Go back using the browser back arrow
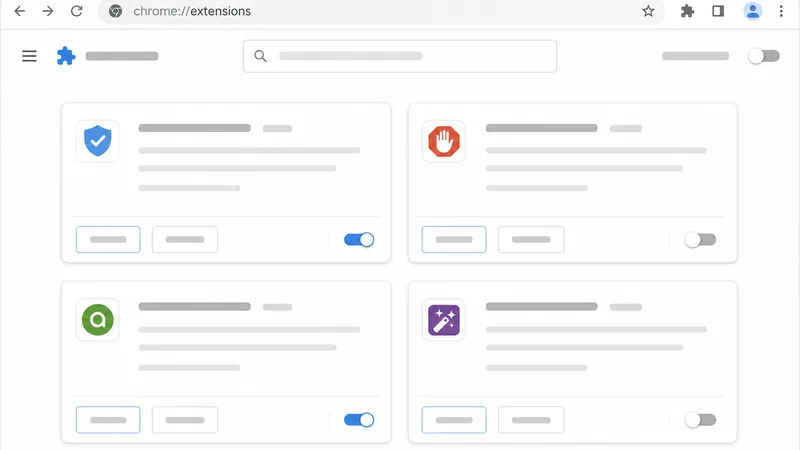The width and height of the screenshot is (800, 450). pos(19,11)
